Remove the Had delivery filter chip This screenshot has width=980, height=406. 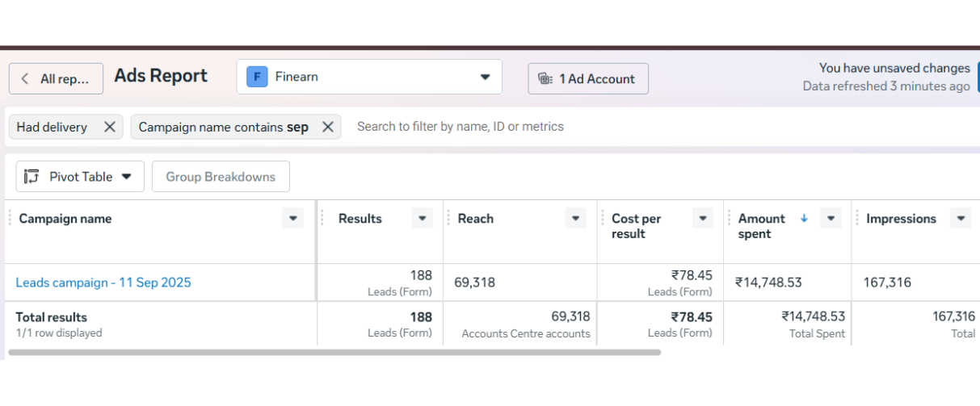point(110,127)
